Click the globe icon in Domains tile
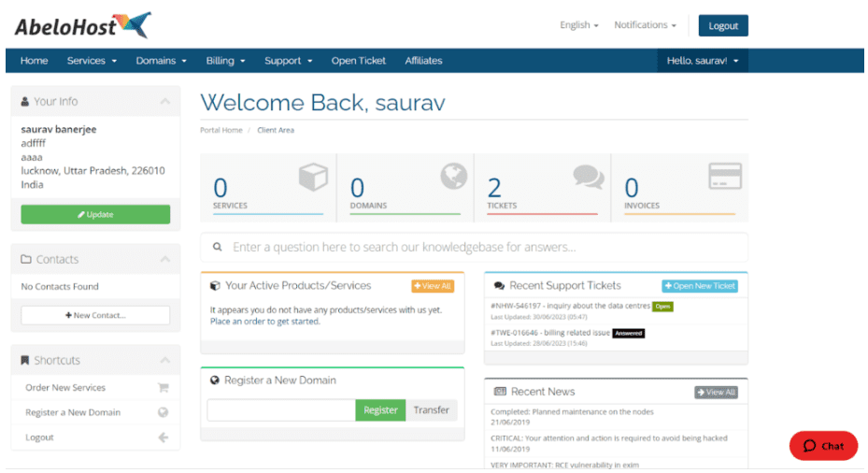The height and width of the screenshot is (473, 868). click(454, 176)
